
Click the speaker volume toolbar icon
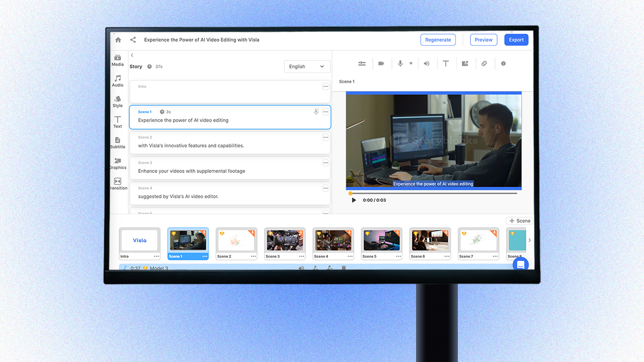pyautogui.click(x=427, y=63)
